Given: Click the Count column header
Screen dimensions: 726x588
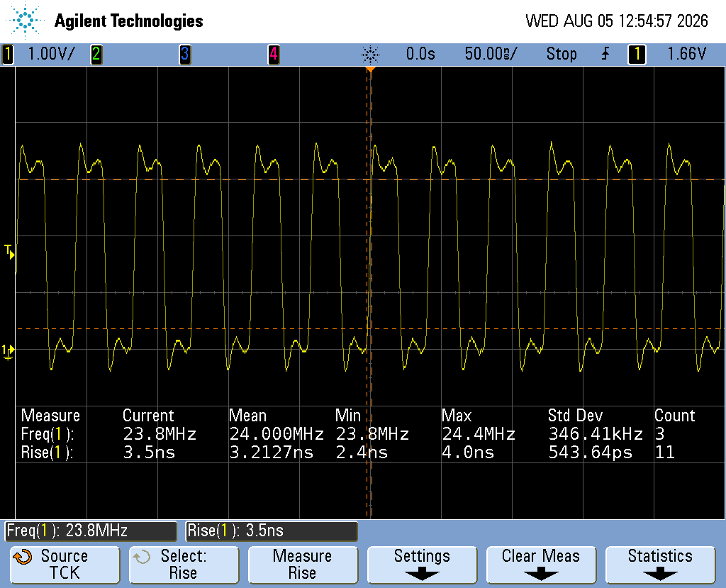Looking at the screenshot, I should tap(675, 415).
